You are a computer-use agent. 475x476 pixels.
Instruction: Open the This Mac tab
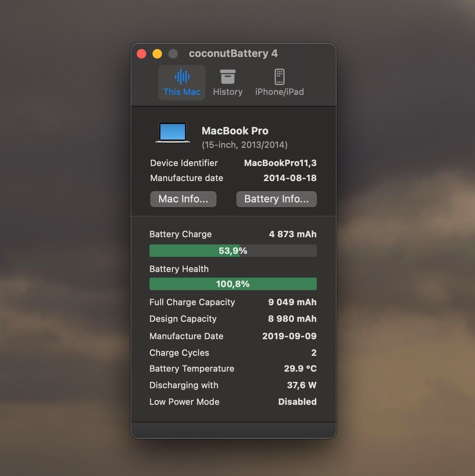(x=182, y=83)
